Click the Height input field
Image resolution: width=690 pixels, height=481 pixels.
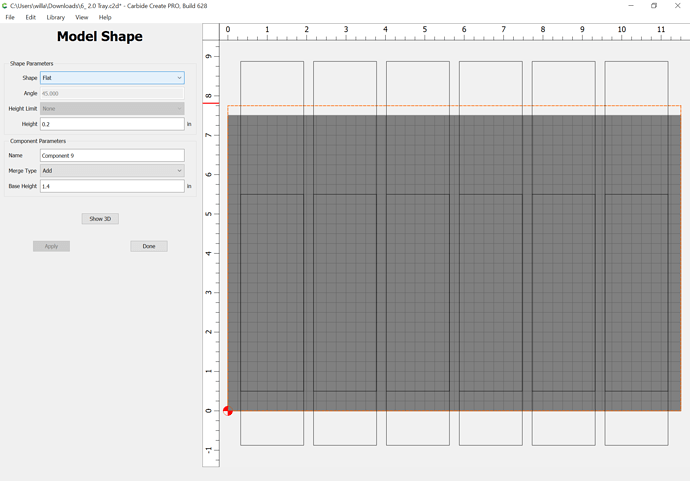(112, 124)
